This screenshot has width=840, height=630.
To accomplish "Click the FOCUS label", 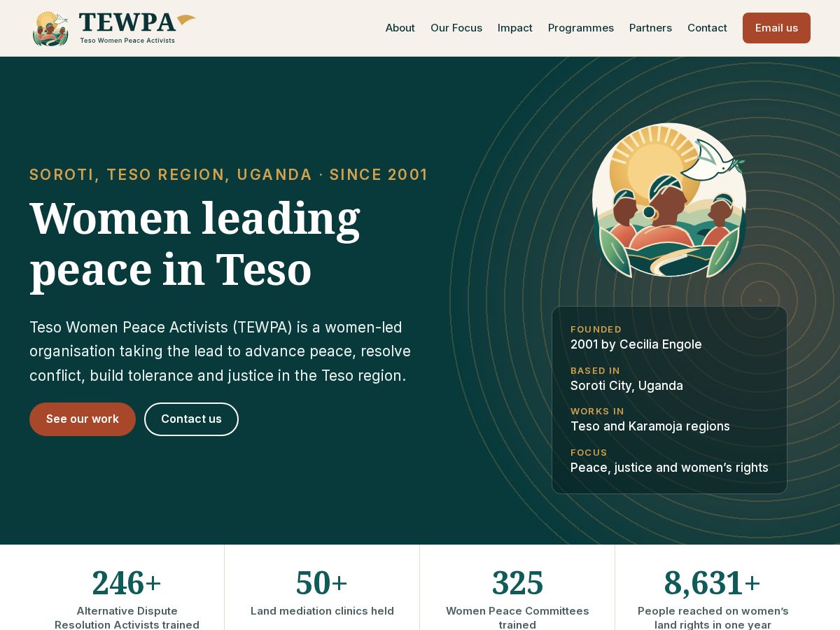I will [589, 453].
